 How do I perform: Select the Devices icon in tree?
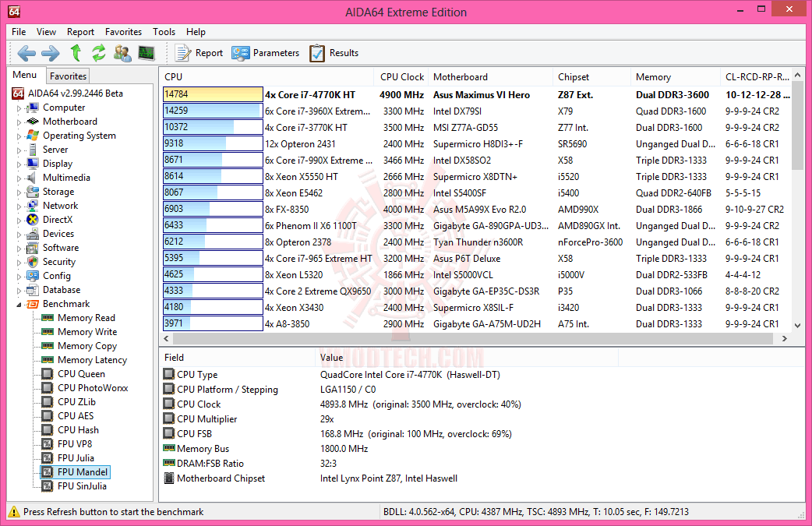coord(33,234)
